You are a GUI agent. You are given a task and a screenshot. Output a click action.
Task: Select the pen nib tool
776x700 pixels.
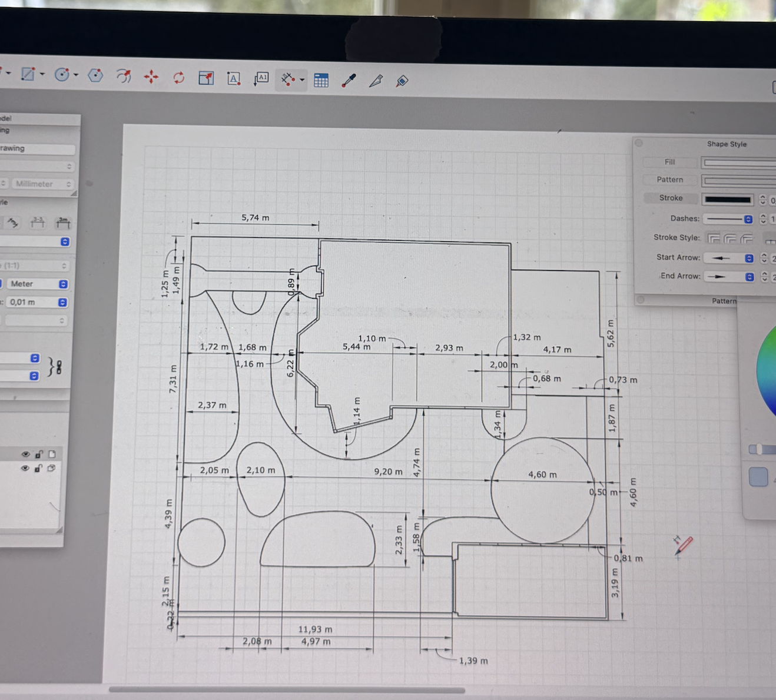pyautogui.click(x=376, y=81)
